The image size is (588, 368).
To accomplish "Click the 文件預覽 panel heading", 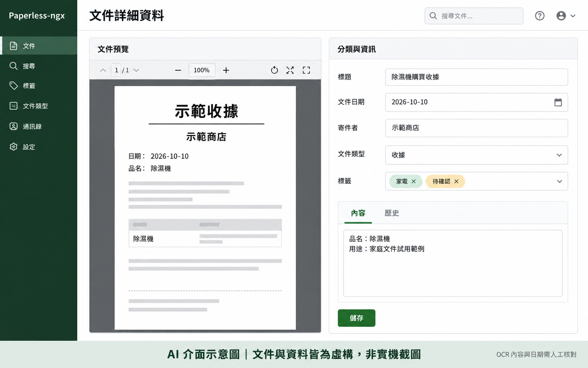I will pos(113,49).
